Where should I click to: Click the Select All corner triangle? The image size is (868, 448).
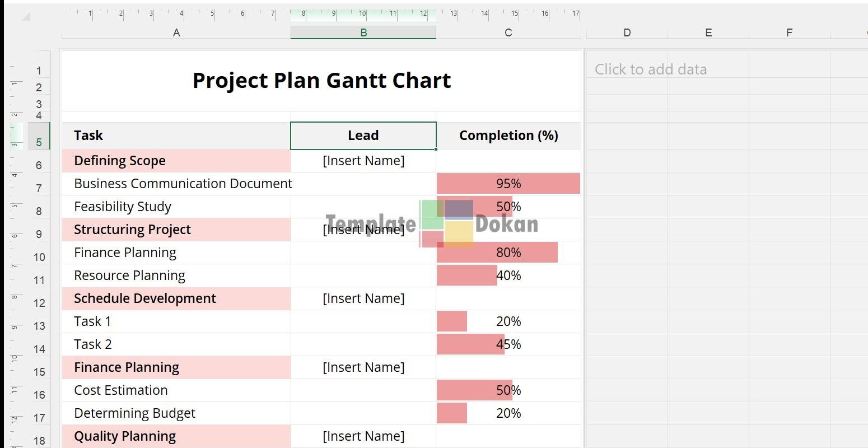26,16
